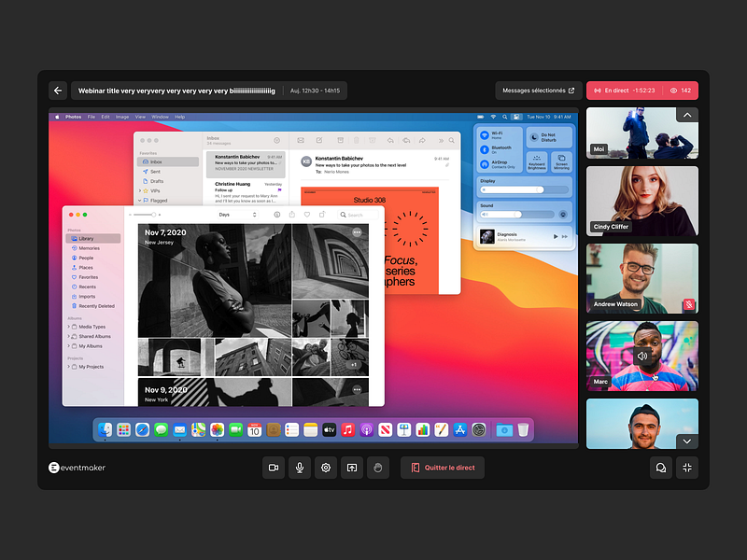Play the Diagnosis track

point(555,236)
